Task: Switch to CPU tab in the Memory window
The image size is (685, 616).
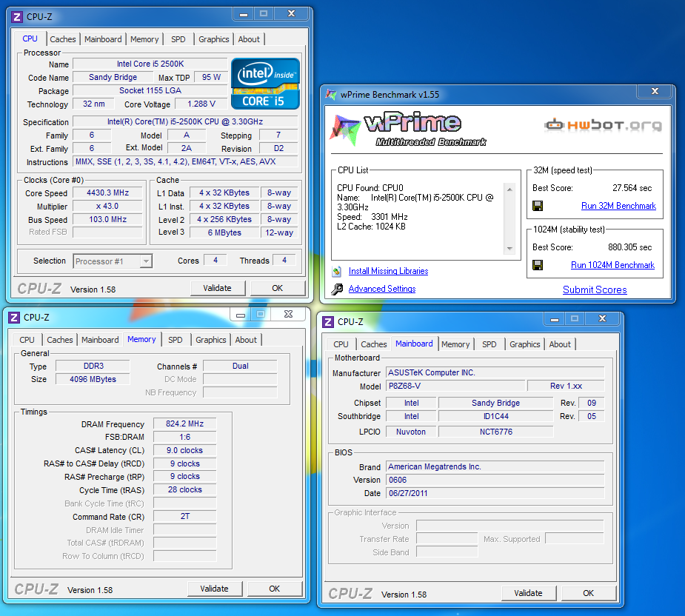Action: (27, 340)
